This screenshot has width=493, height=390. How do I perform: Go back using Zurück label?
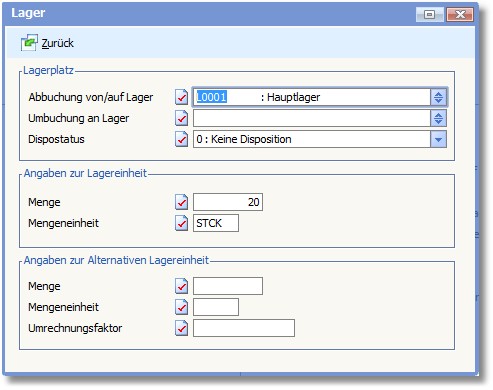pos(57,43)
